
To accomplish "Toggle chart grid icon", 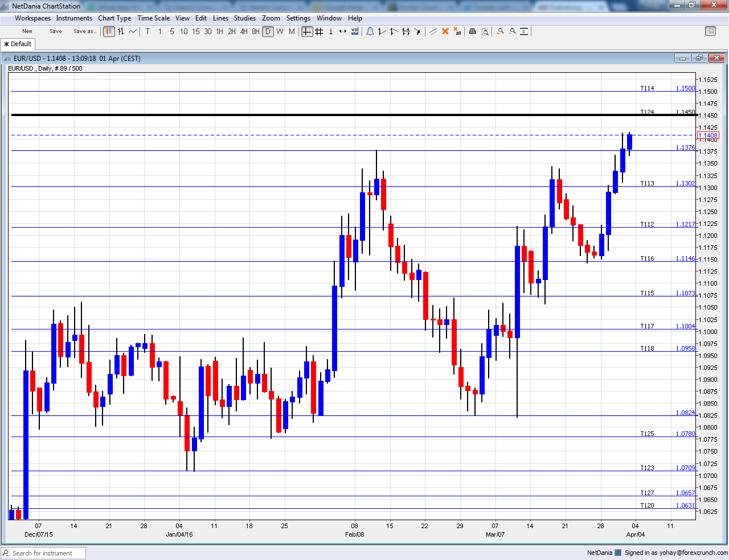I will [319, 31].
